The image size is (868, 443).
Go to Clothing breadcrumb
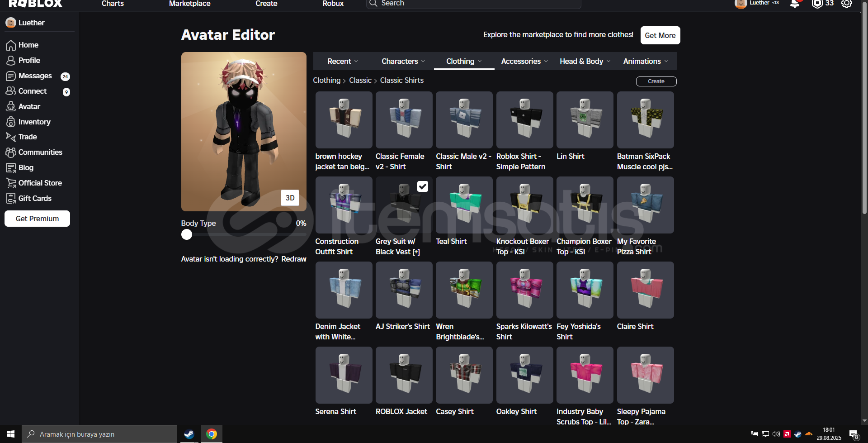point(326,80)
